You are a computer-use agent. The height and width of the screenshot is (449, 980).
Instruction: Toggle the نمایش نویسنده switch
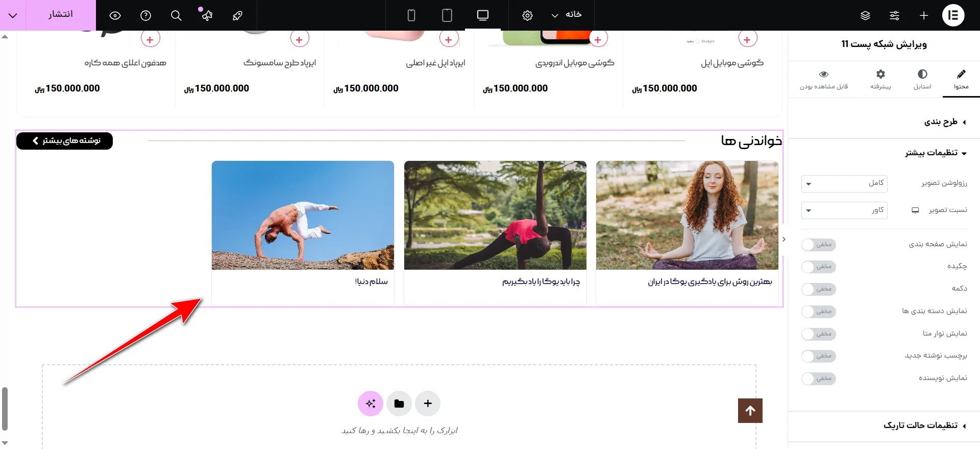[818, 379]
